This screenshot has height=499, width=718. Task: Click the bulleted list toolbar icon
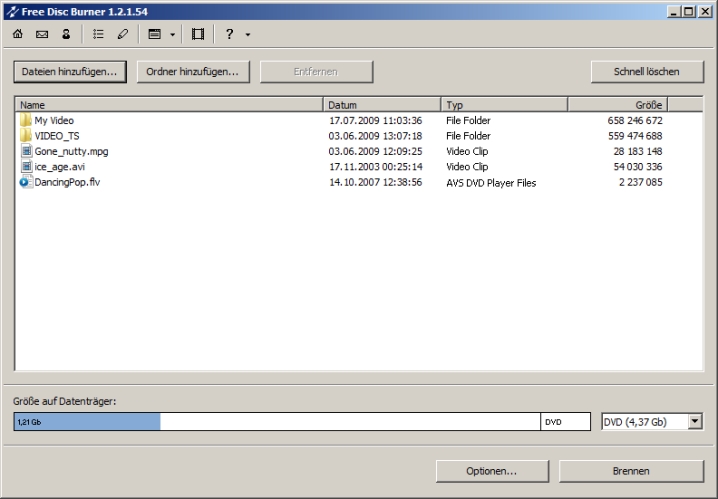coord(99,34)
